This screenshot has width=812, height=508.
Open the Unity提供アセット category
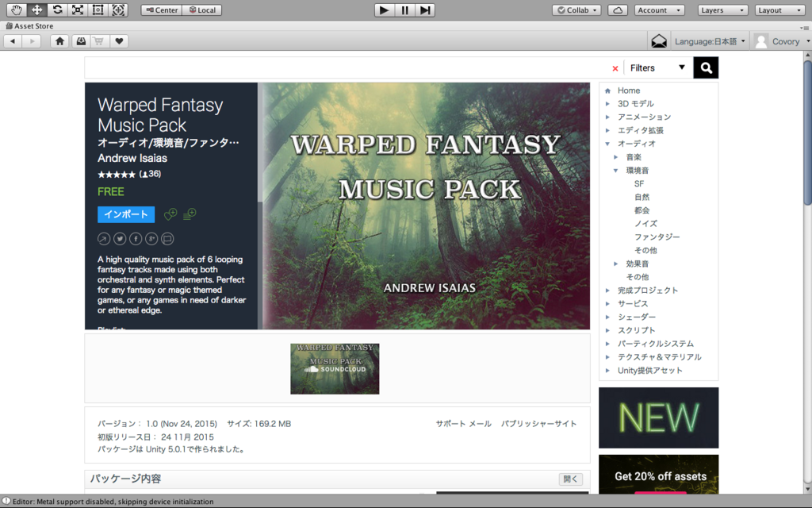(x=650, y=371)
